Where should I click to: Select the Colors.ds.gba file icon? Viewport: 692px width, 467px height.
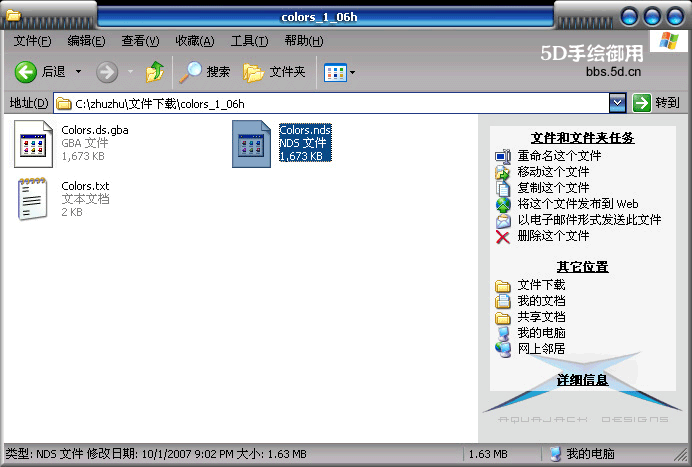[33, 144]
